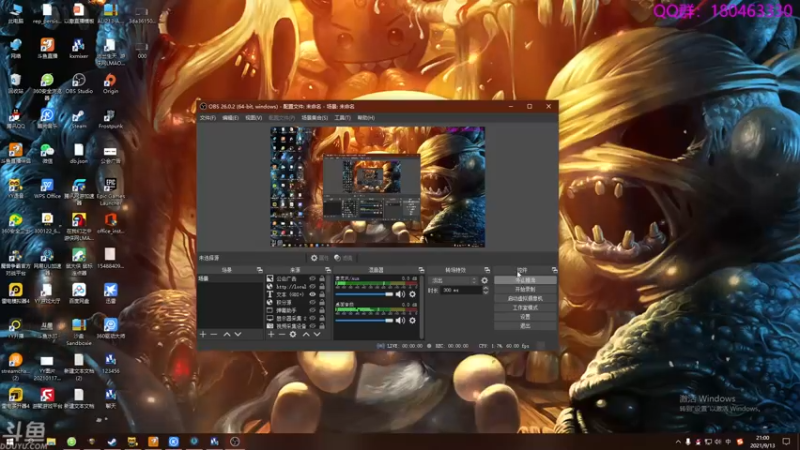Open the 场景集合(S) menu
Screen dimensions: 800x450
[x=315, y=118]
